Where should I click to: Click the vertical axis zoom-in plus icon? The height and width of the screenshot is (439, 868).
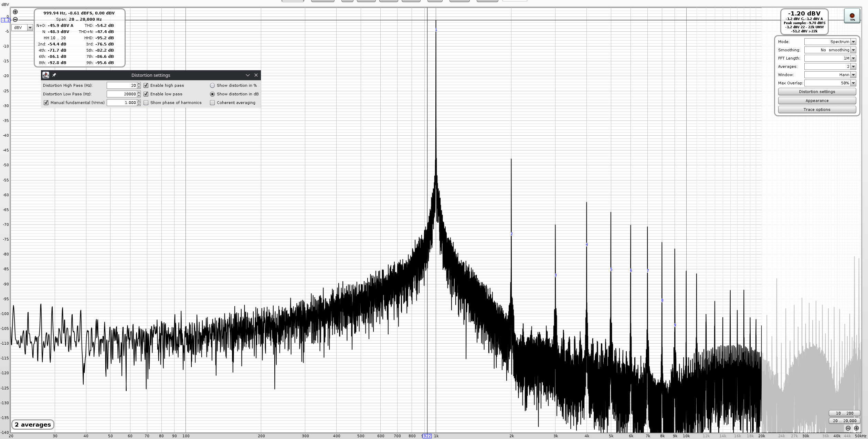[15, 12]
